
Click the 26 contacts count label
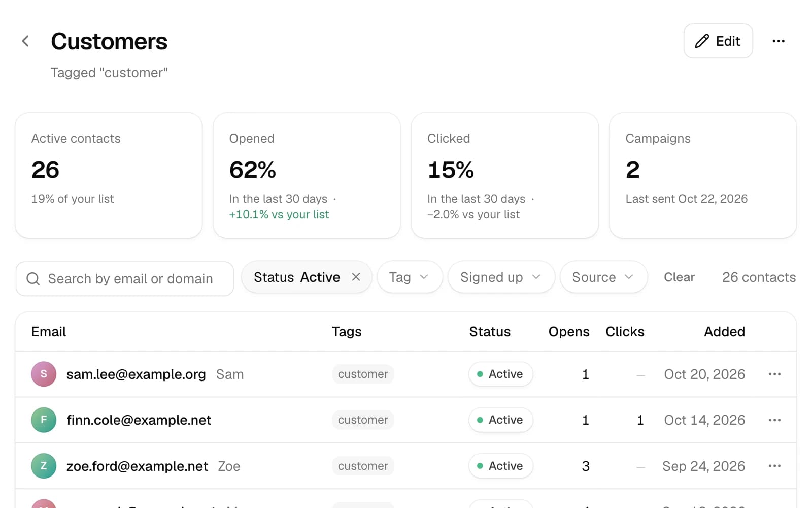tap(759, 277)
